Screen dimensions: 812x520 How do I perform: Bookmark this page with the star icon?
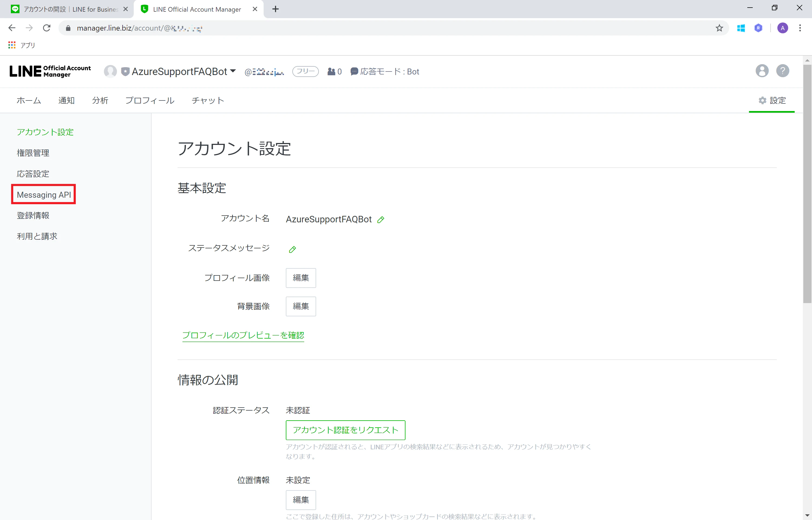pos(719,28)
